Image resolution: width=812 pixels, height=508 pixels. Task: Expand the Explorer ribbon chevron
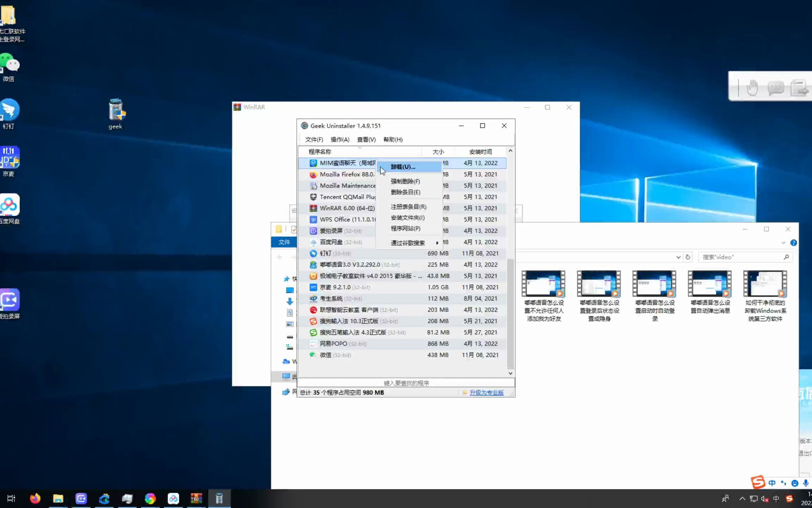pos(783,243)
